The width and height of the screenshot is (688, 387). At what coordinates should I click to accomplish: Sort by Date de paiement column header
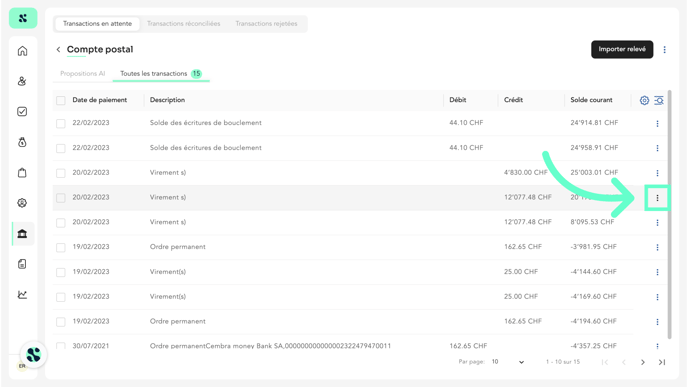tap(100, 100)
